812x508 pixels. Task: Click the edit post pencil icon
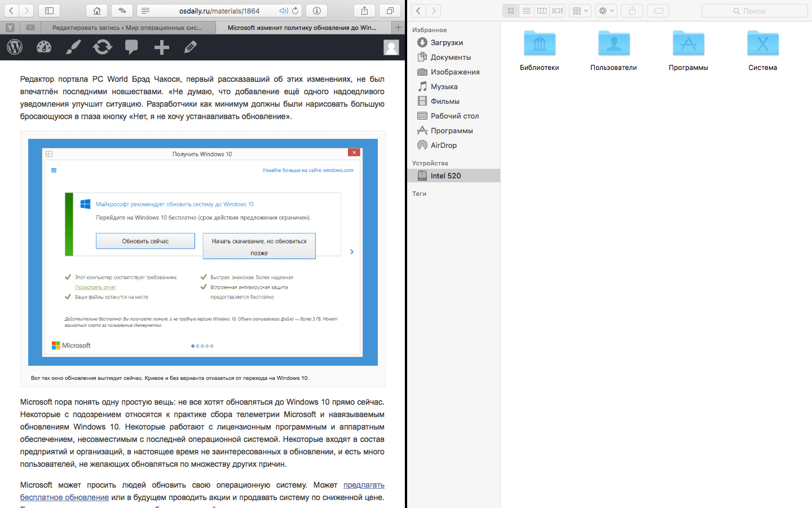pyautogui.click(x=191, y=47)
